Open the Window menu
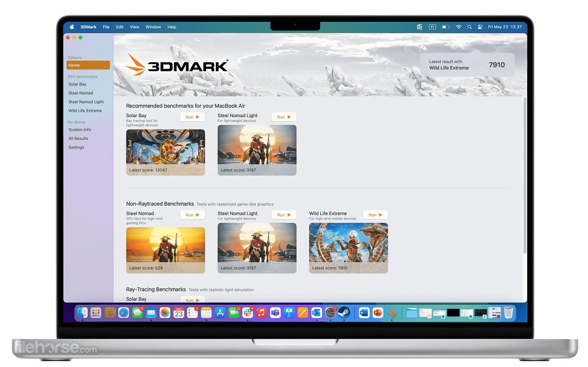Viewport: 588px width, 367px height. tap(153, 27)
